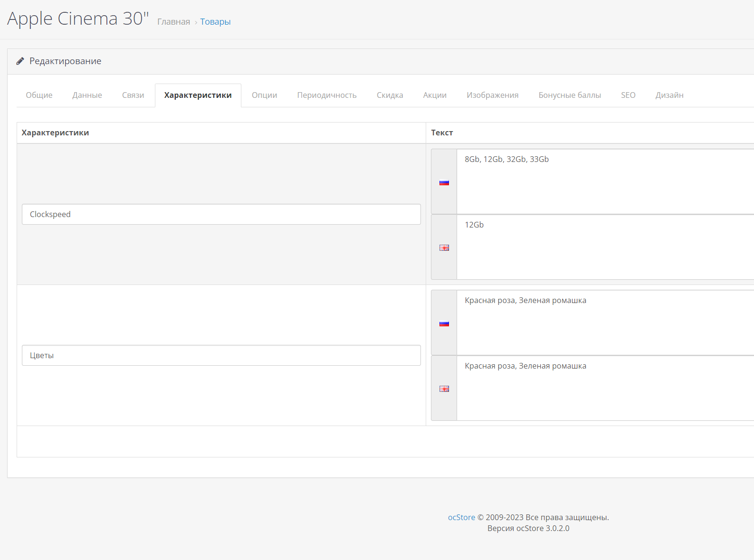Show the Изображения tab

(493, 95)
